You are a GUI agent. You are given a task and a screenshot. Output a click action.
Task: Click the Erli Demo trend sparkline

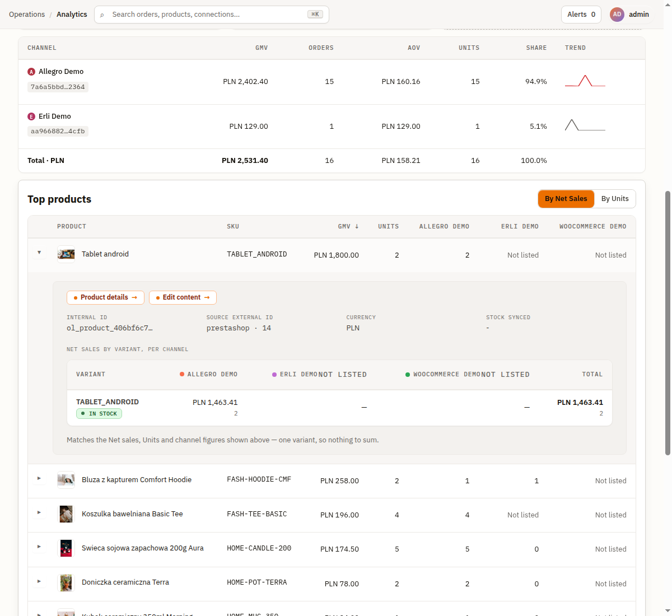[585, 125]
